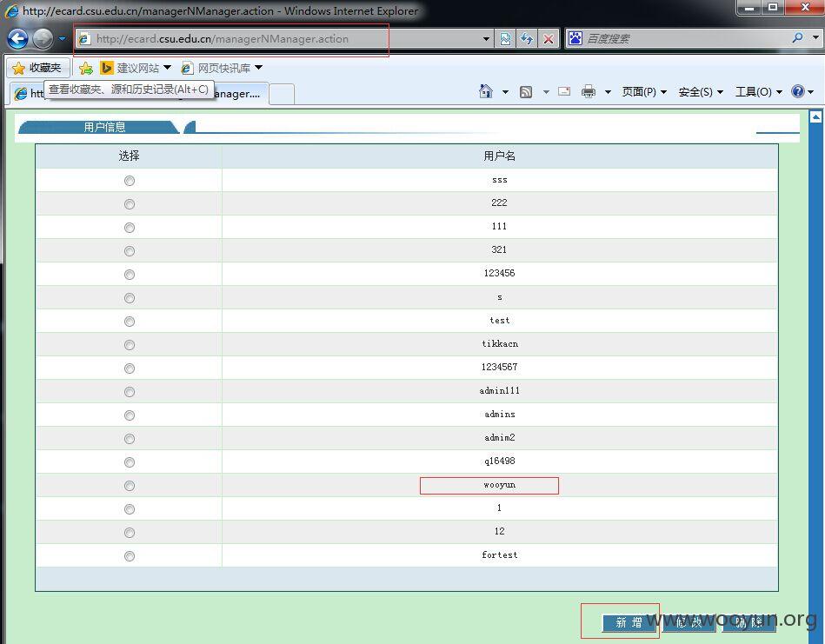The width and height of the screenshot is (825, 644).
Task: Open the 建议网站 suggested sites menu
Action: pyautogui.click(x=136, y=68)
